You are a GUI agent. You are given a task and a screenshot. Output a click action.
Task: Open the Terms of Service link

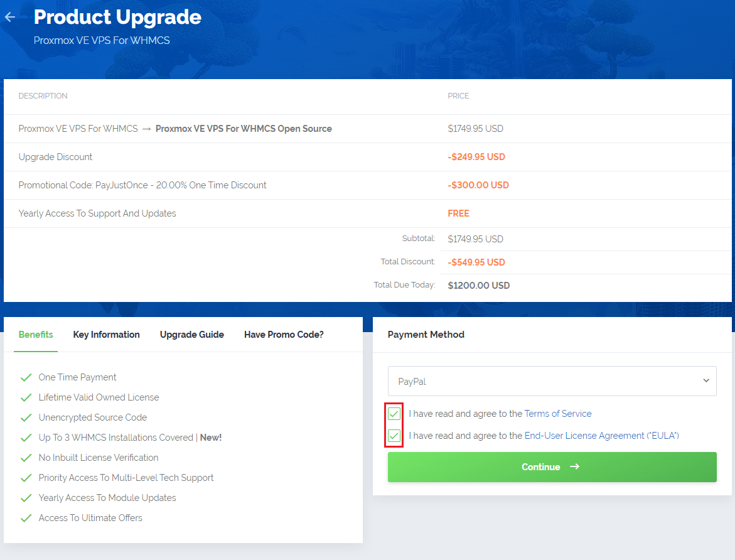(558, 414)
